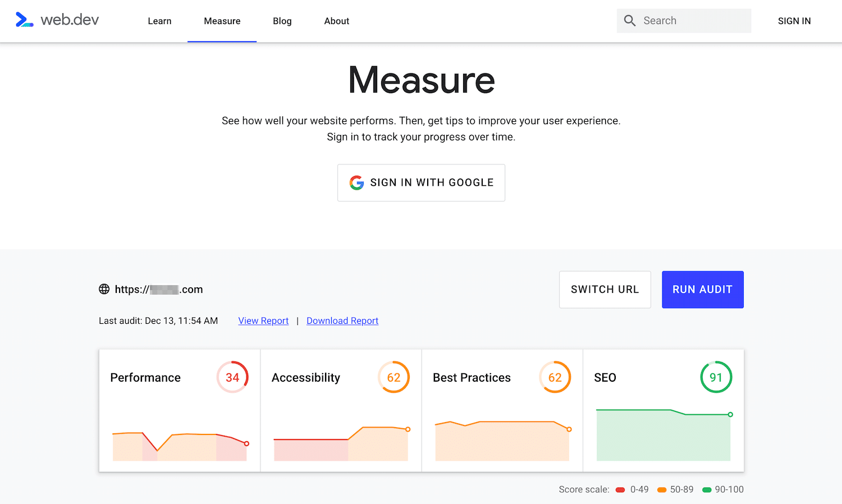842x504 pixels.
Task: Open the Learn section from the navigation
Action: 159,21
